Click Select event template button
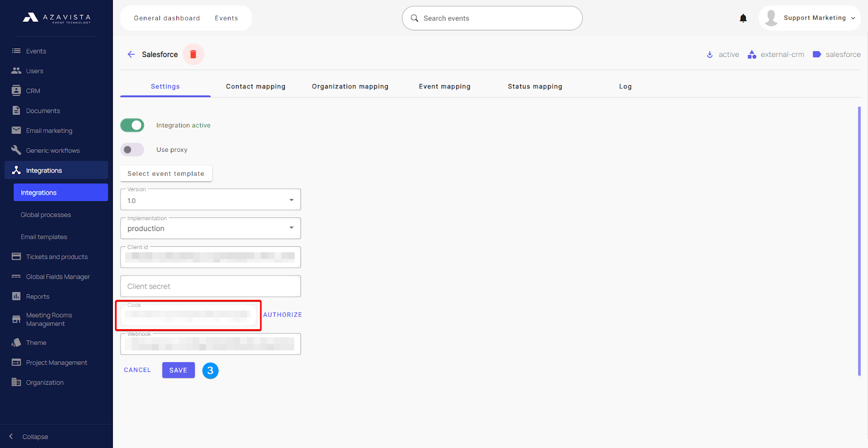This screenshot has width=868, height=448. point(166,174)
